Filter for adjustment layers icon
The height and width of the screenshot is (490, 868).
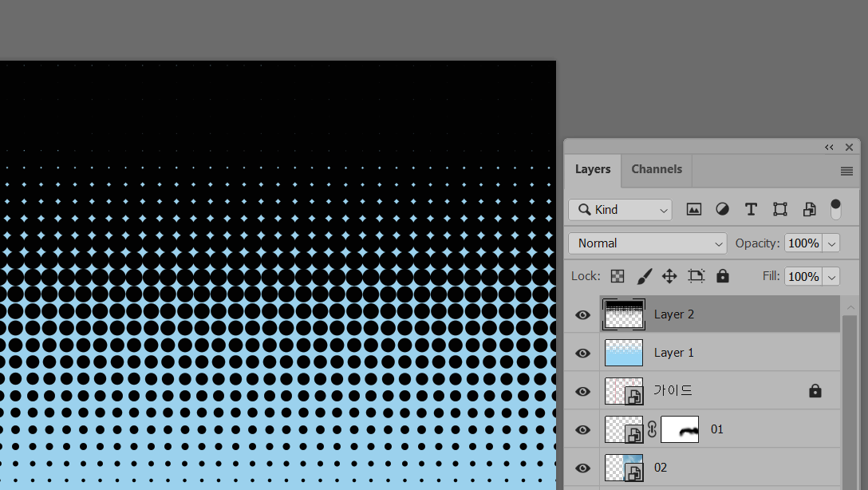click(723, 209)
